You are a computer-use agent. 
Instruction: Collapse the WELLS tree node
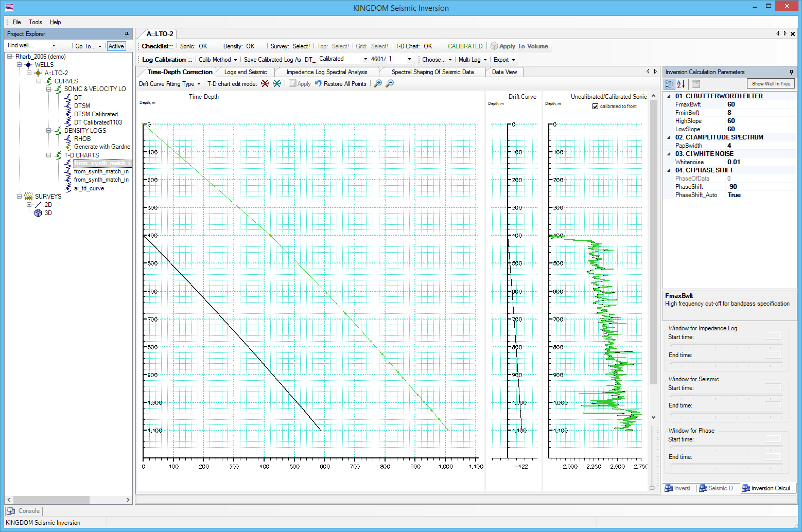pyautogui.click(x=19, y=65)
